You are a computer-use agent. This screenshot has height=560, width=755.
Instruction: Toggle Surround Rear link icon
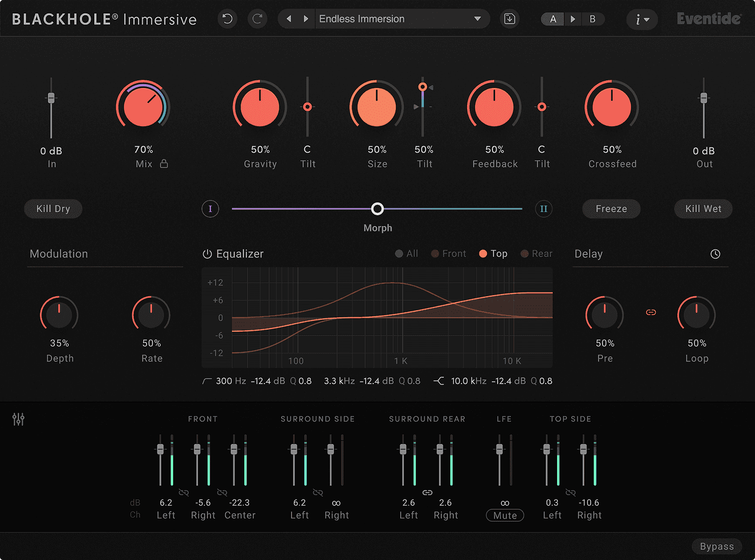tap(427, 493)
